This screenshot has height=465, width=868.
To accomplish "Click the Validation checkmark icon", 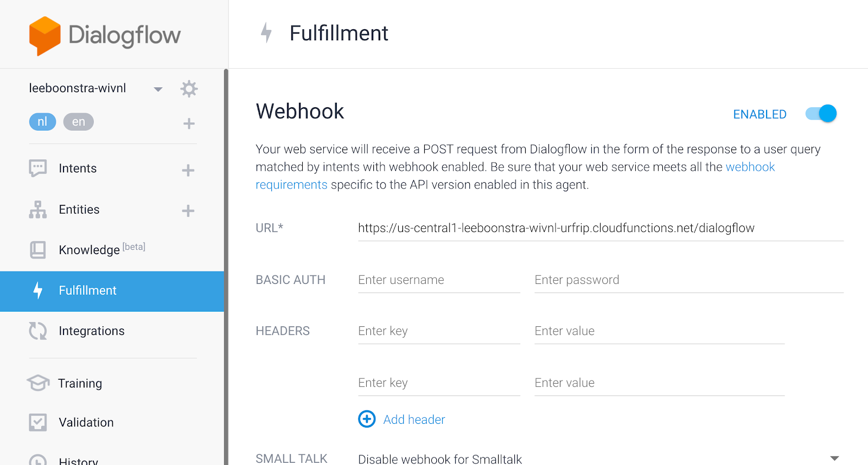I will [38, 422].
